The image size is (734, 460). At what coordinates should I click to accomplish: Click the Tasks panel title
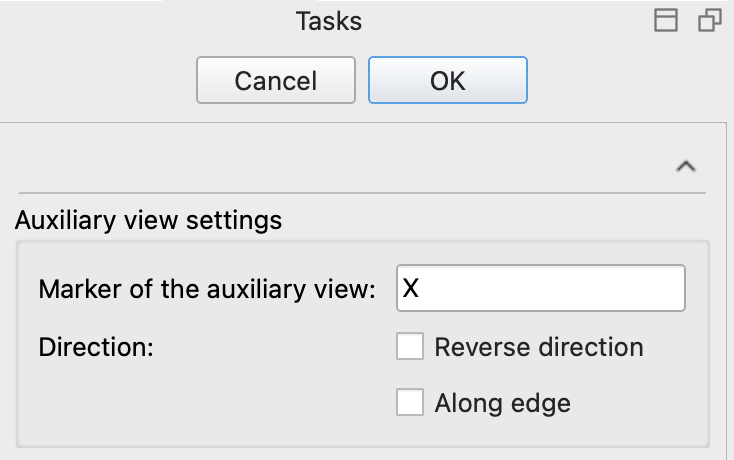pos(329,21)
